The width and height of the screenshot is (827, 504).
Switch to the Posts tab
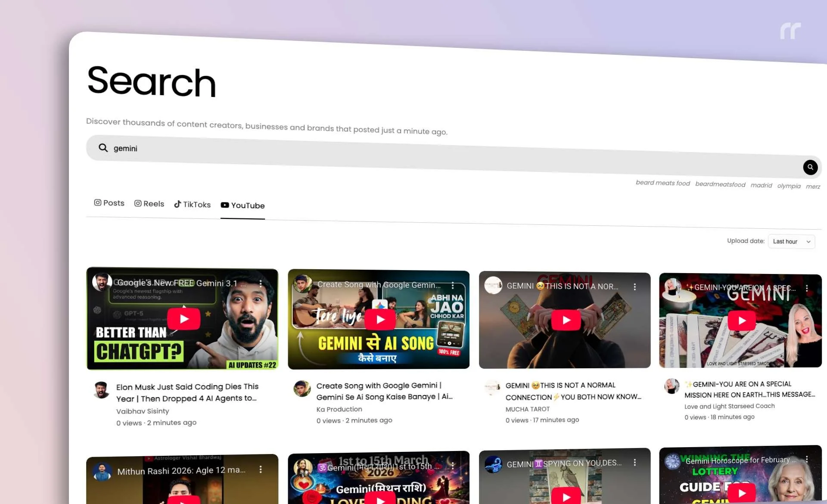(x=109, y=202)
